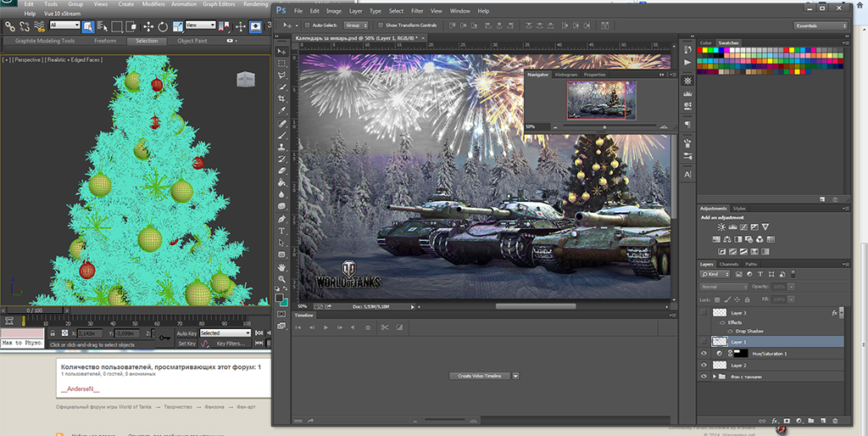Screen dimensions: 868x436
Task: Select the Crop tool
Action: [281, 98]
